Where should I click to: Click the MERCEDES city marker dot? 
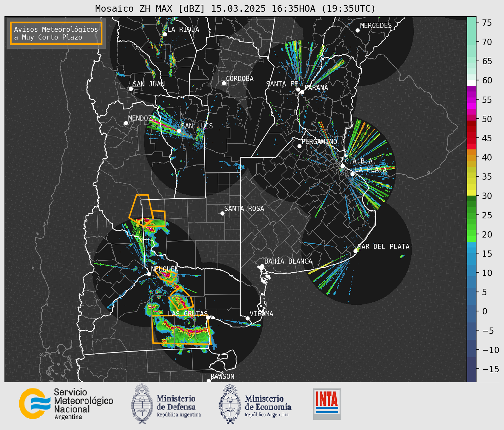click(x=357, y=31)
